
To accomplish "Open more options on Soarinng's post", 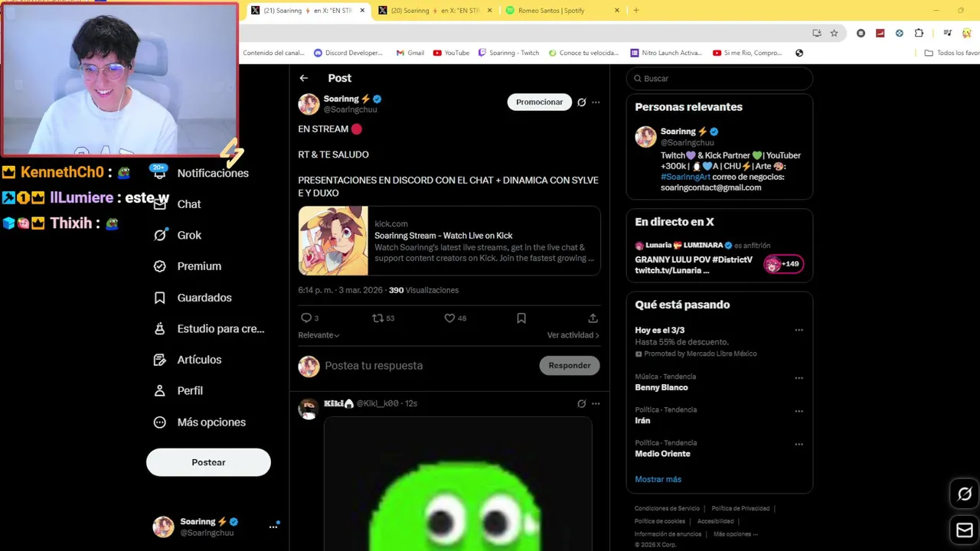I will (596, 102).
